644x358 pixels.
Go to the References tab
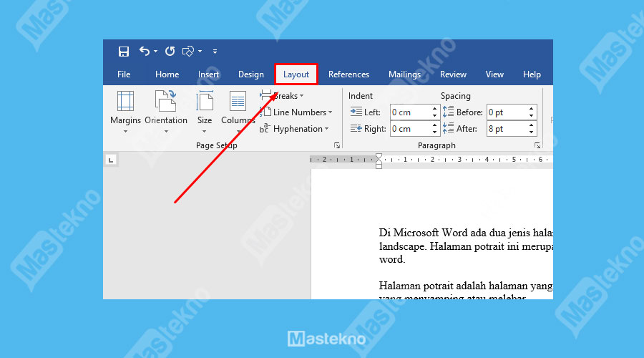pos(348,74)
